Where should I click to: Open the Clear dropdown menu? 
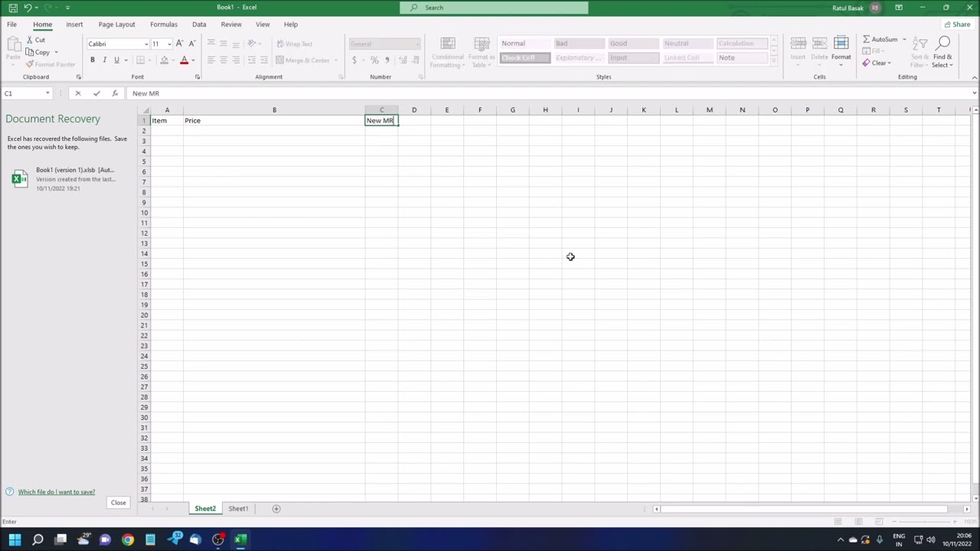877,63
